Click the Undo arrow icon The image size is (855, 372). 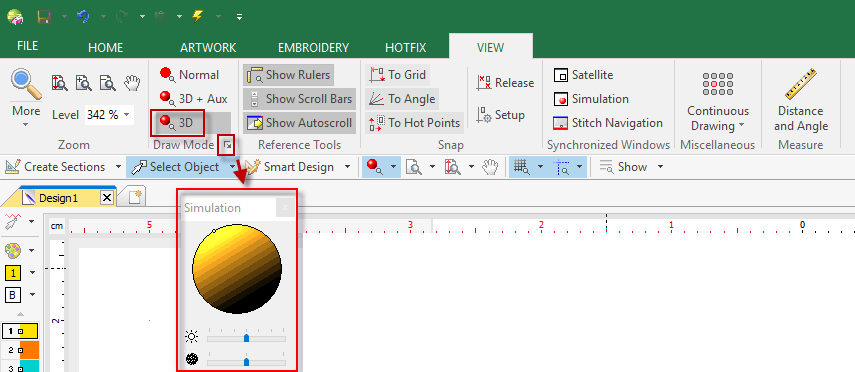pyautogui.click(x=83, y=16)
